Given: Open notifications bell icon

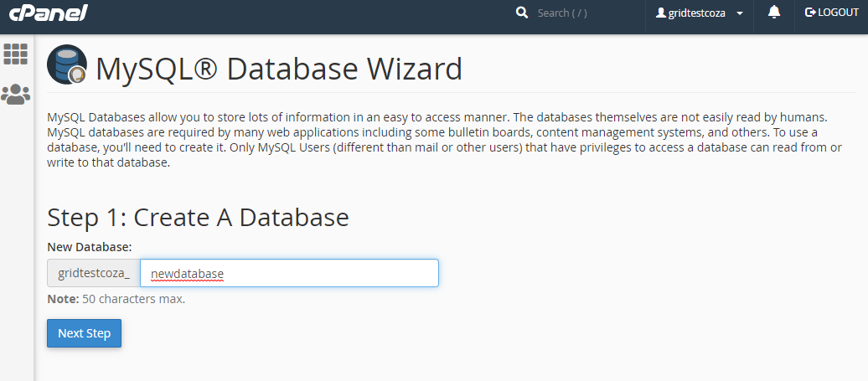Looking at the screenshot, I should point(774,13).
